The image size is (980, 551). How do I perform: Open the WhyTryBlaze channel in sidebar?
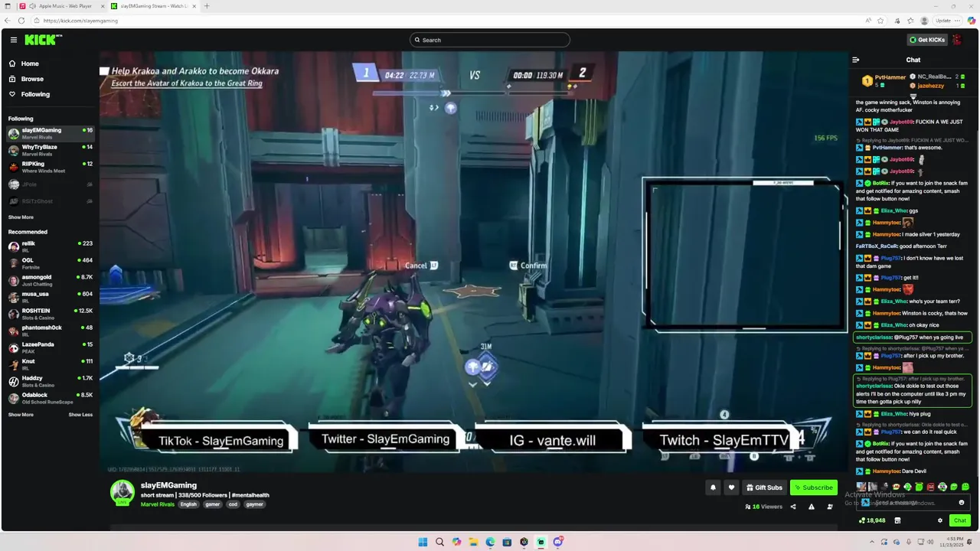click(x=50, y=150)
